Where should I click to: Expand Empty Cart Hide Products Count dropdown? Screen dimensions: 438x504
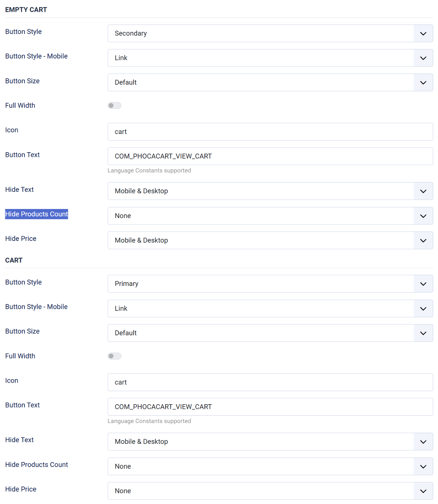[270, 216]
